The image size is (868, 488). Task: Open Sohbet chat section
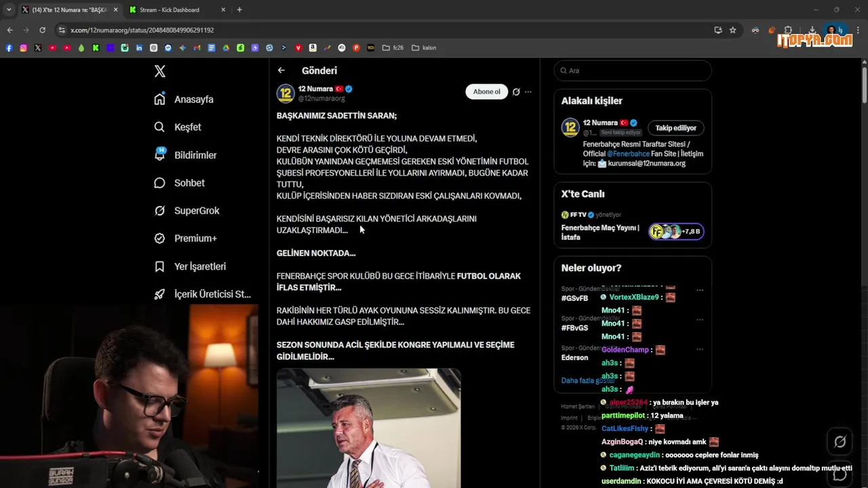coord(179,183)
